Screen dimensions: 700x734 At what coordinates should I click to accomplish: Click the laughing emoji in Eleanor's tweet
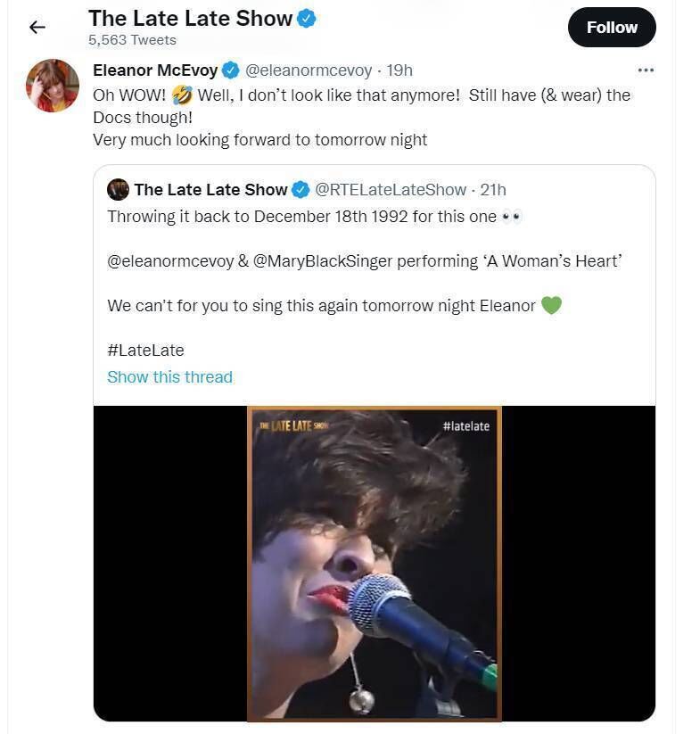[x=182, y=94]
